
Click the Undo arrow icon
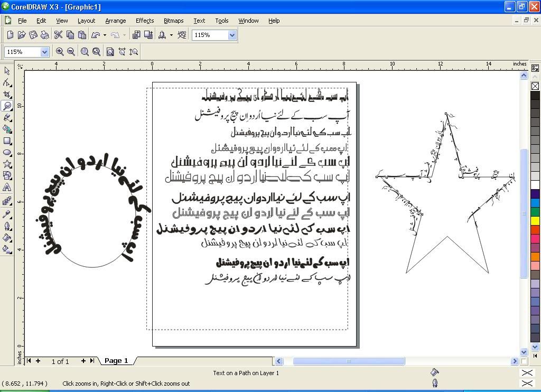click(96, 35)
